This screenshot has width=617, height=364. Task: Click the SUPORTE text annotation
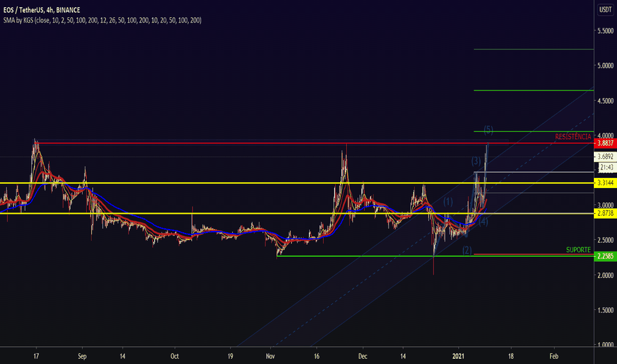coord(579,250)
